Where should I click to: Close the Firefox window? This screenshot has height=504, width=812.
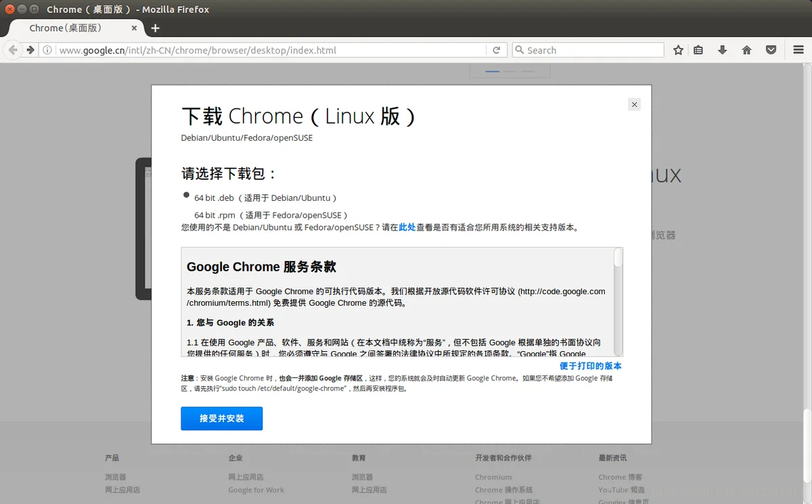click(9, 9)
